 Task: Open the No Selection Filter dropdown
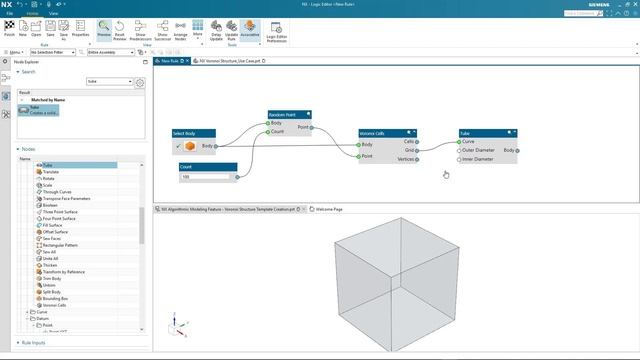(53, 52)
